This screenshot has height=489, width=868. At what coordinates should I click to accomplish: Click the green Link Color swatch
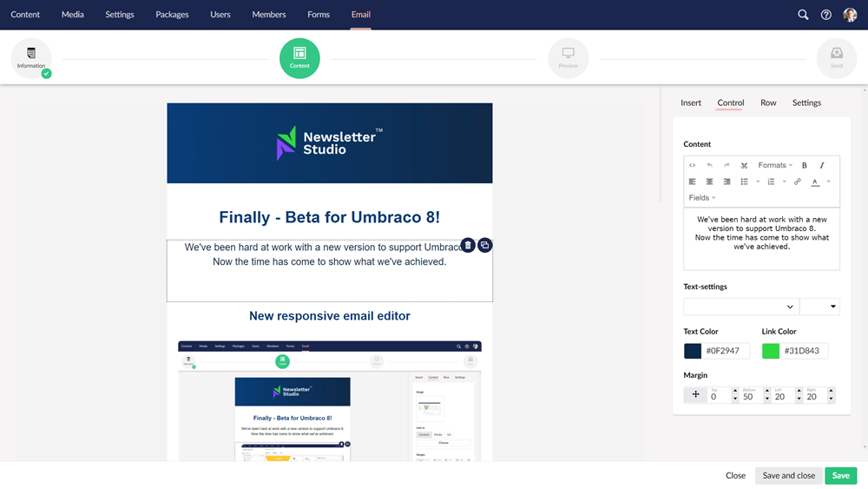(x=771, y=351)
